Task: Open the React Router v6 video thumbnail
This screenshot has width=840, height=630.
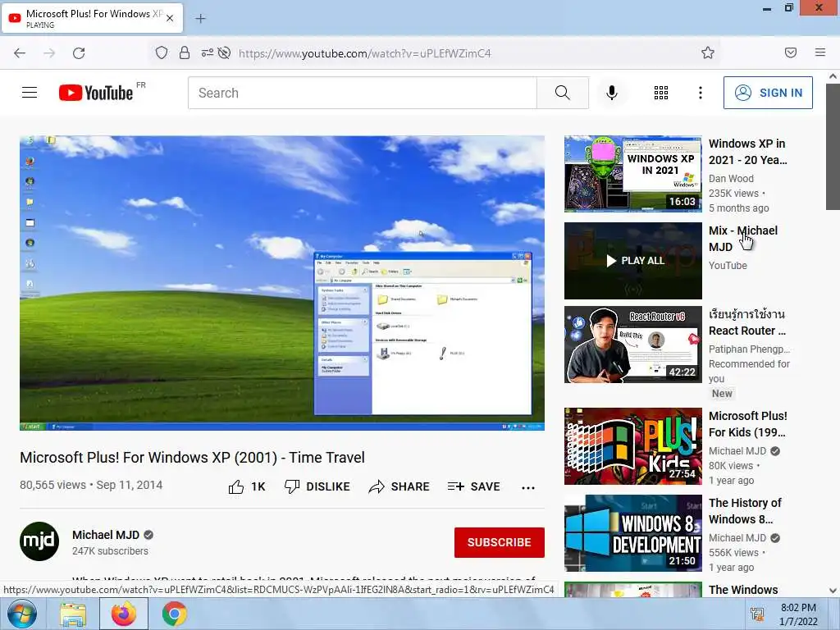Action: [x=632, y=345]
